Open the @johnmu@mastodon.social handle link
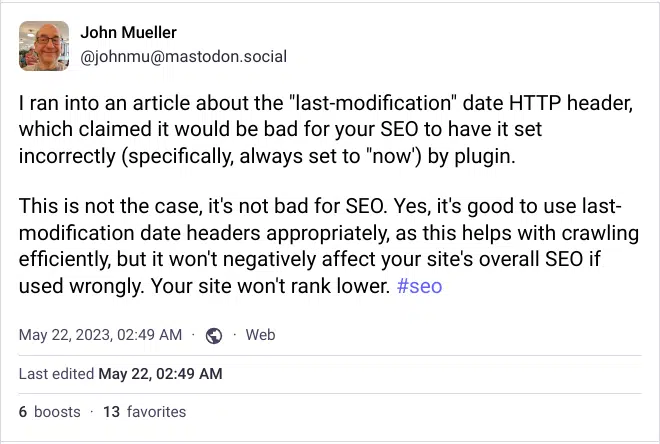The height and width of the screenshot is (444, 660). pyautogui.click(x=184, y=56)
